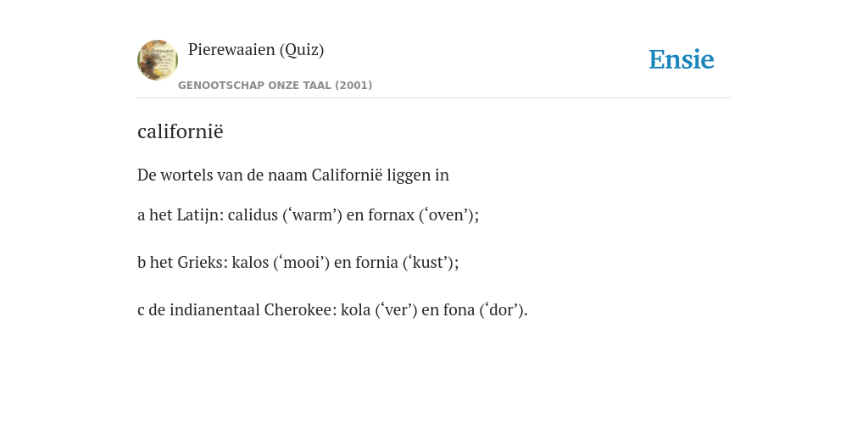Image resolution: width=868 pixels, height=434 pixels.
Task: Click the Pierewaaien book cover avatar
Action: [x=158, y=60]
